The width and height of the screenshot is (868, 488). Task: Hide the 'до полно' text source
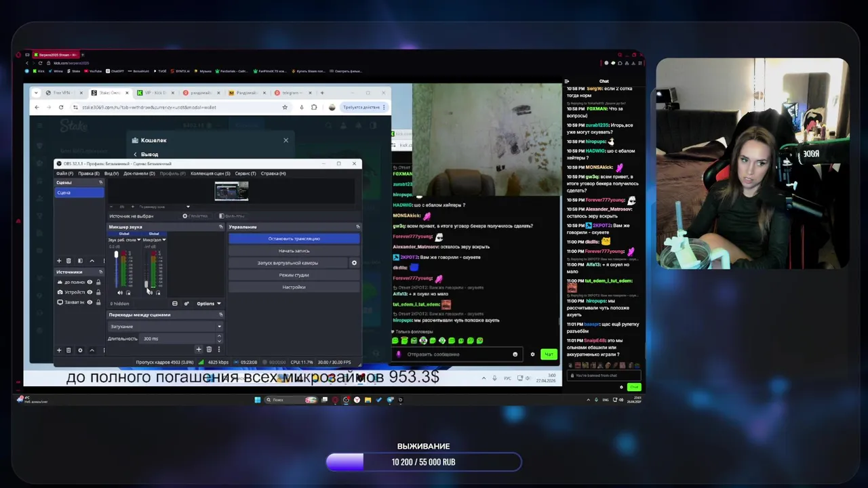tap(90, 282)
